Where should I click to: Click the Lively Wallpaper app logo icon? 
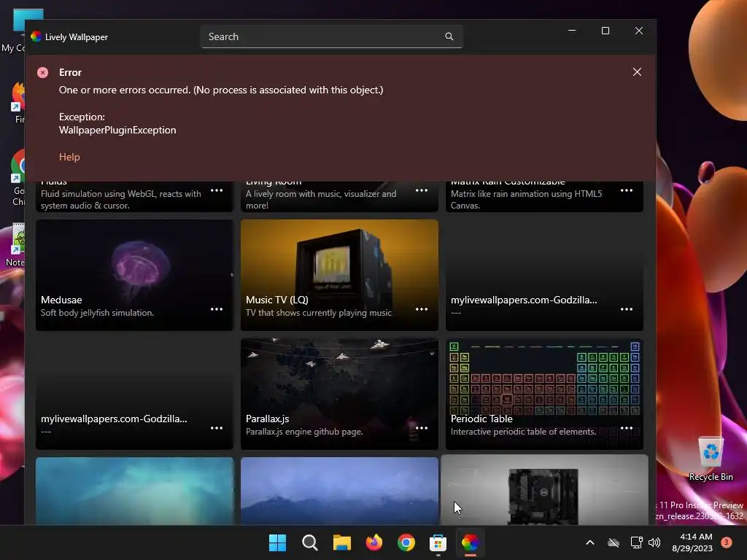tap(36, 36)
